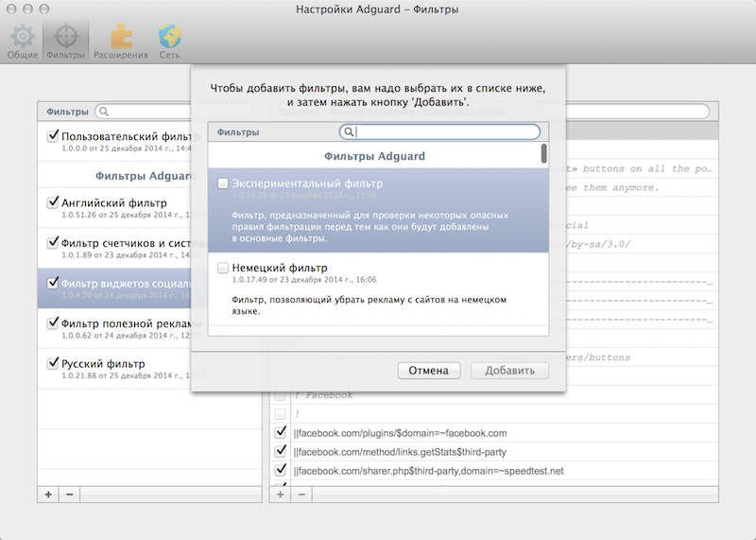
Task: Disable Фильтр полезной рекламы checkbox
Action: [53, 323]
